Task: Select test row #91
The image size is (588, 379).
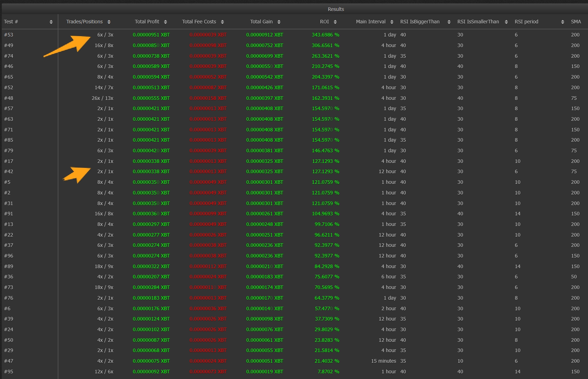Action: tap(8, 214)
